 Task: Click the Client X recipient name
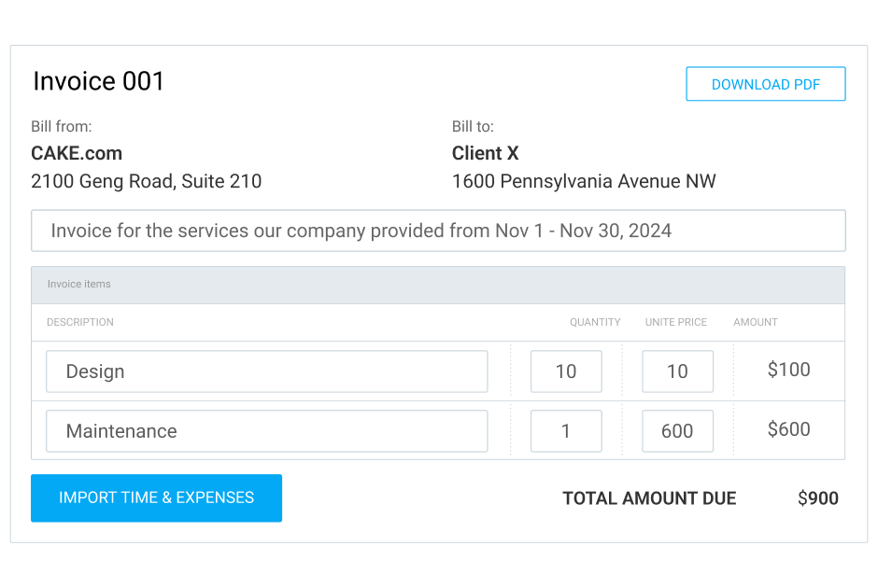(x=485, y=153)
